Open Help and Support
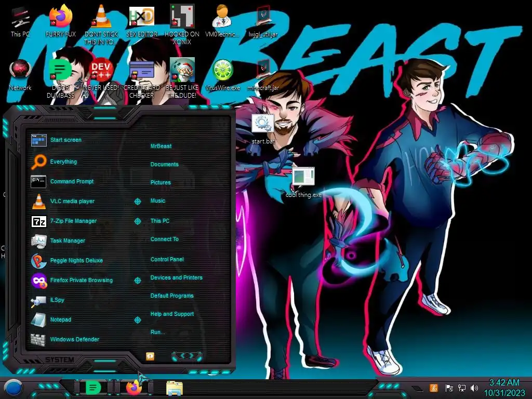 tap(172, 314)
